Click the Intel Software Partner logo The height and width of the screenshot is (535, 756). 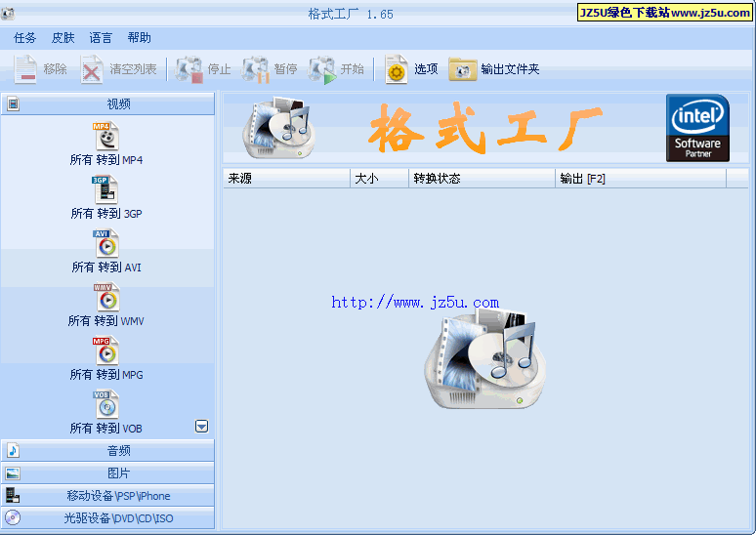tap(697, 128)
